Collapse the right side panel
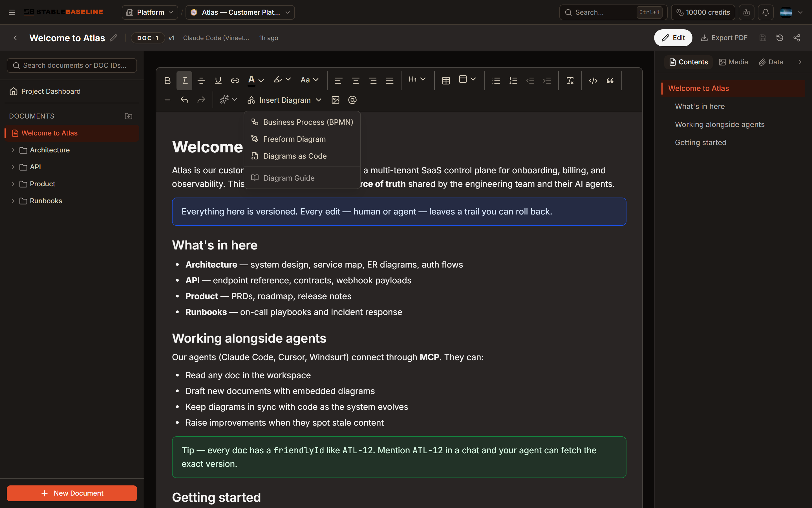Viewport: 812px width, 508px height. (x=800, y=62)
